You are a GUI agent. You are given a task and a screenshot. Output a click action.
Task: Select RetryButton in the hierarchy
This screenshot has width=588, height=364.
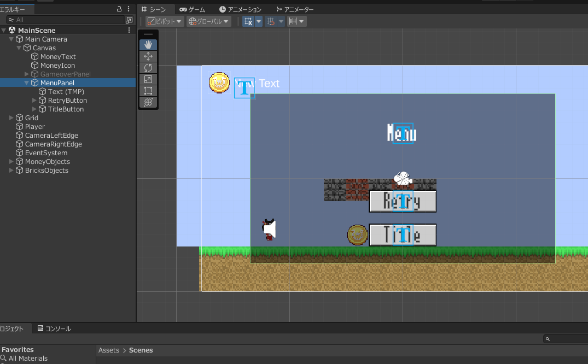(67, 101)
